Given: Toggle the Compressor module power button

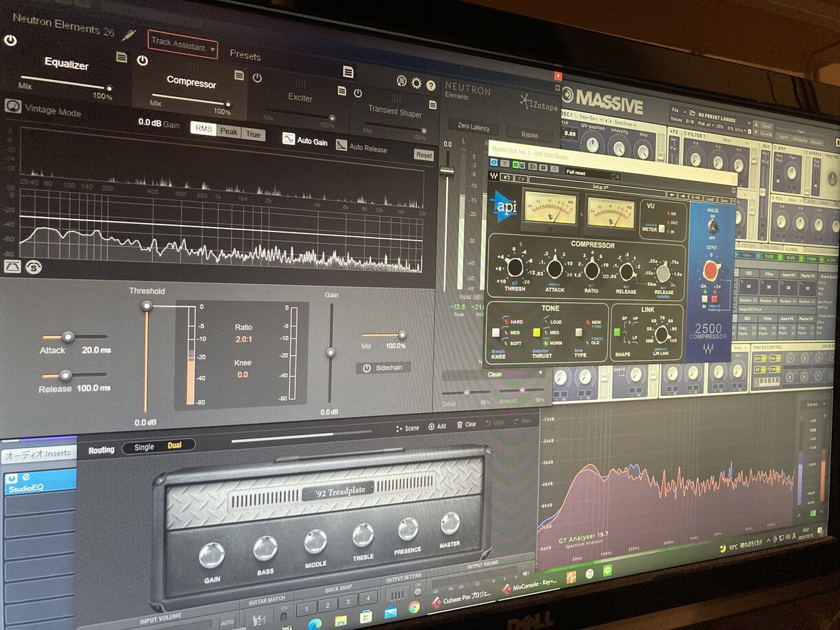Looking at the screenshot, I should [142, 60].
